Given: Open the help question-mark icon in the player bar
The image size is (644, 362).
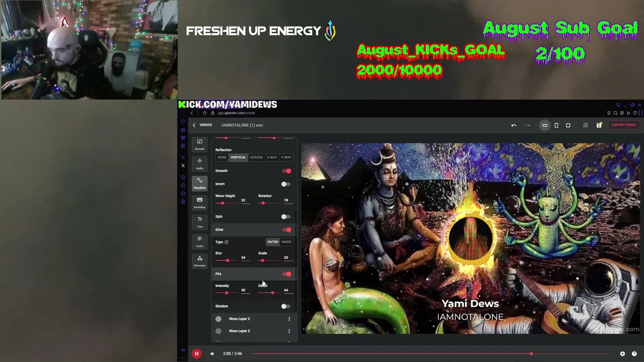Looking at the screenshot, I should [634, 354].
